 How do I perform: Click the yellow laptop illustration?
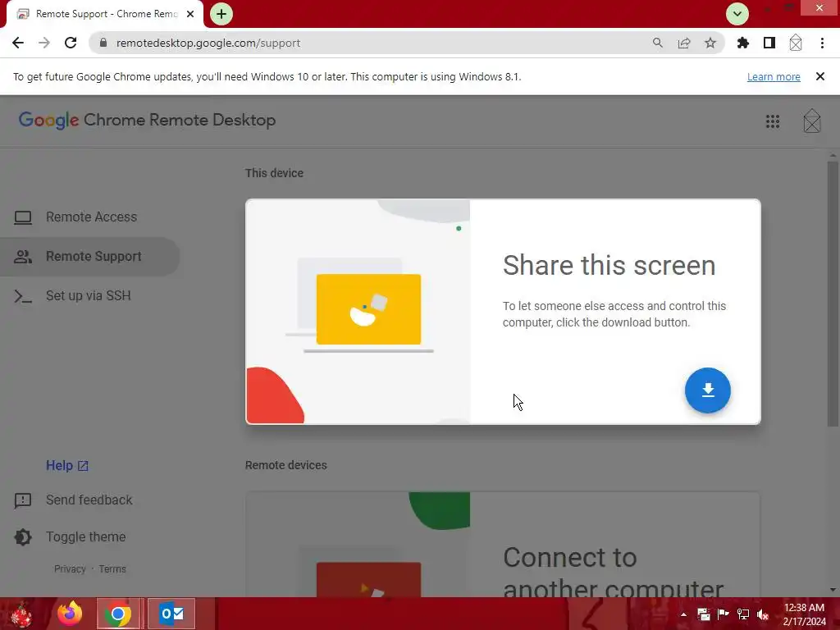(368, 309)
